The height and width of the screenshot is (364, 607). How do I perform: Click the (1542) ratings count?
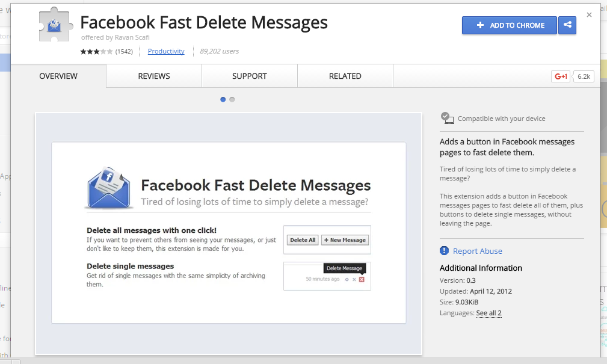click(x=124, y=52)
